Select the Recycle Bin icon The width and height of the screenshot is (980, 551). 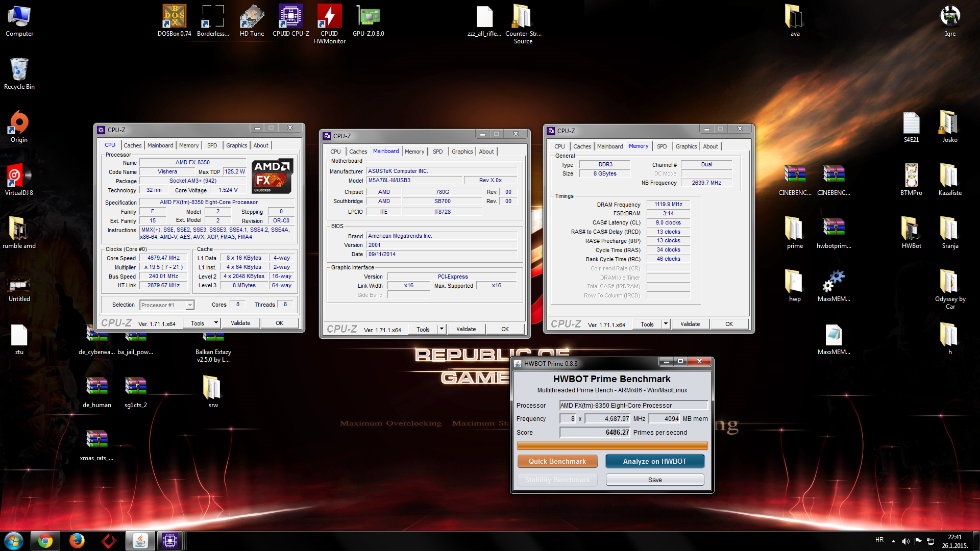tap(19, 73)
